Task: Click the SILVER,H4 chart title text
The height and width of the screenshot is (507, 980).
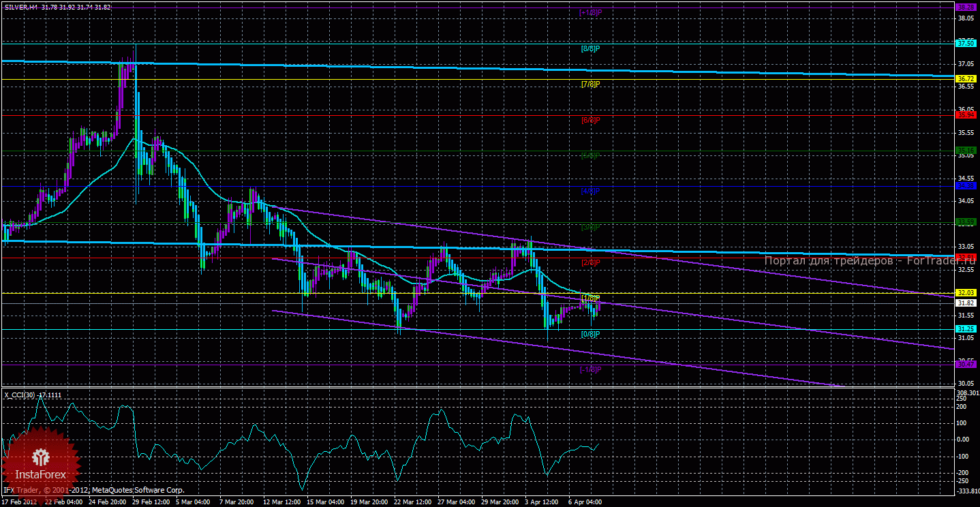Action: click(x=20, y=7)
